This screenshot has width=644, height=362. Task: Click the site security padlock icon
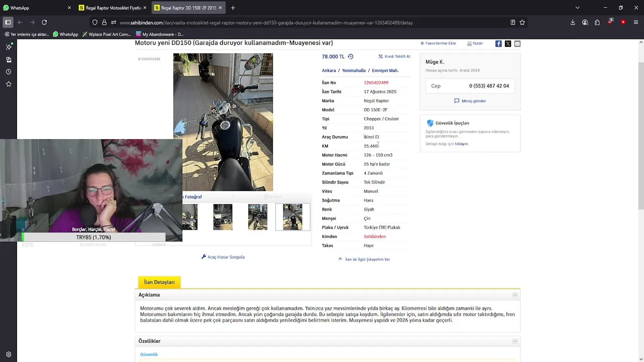click(x=104, y=23)
